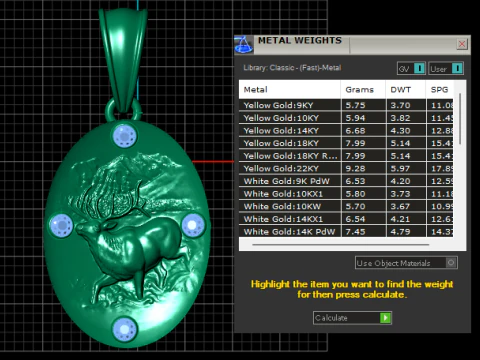
Task: Select the pendant bail at the top
Action: [x=123, y=60]
